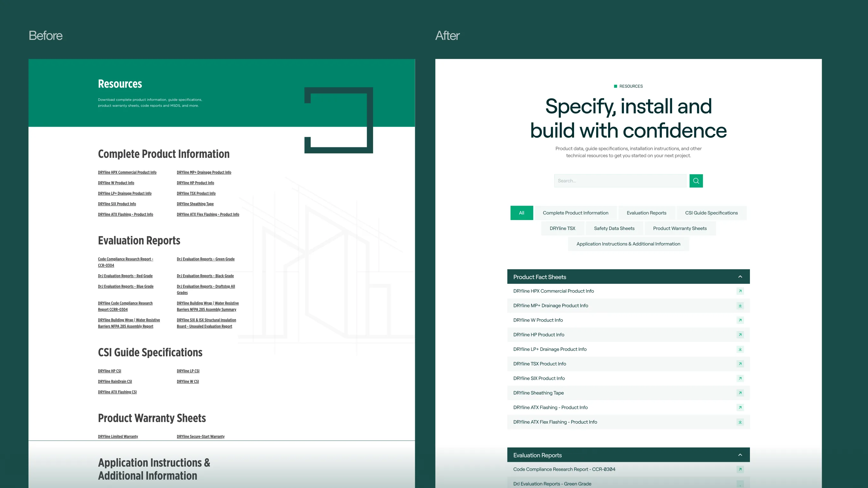Open DRYline ATX Flex Flashing link in Before page

[208, 214]
